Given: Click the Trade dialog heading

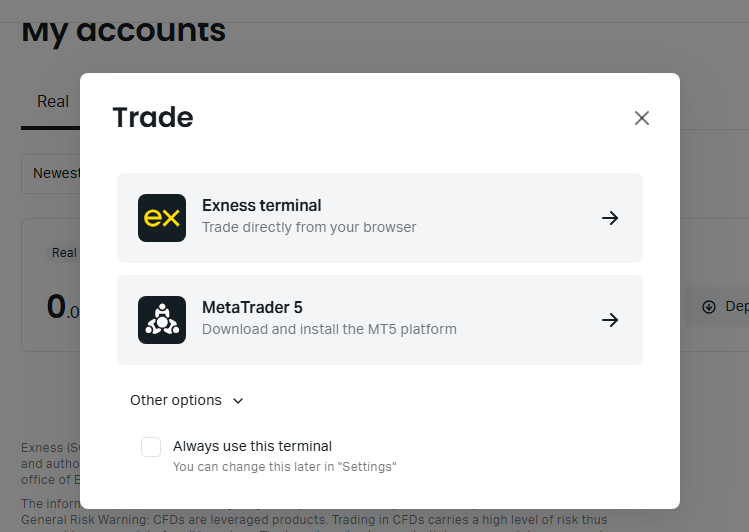Looking at the screenshot, I should coord(153,117).
